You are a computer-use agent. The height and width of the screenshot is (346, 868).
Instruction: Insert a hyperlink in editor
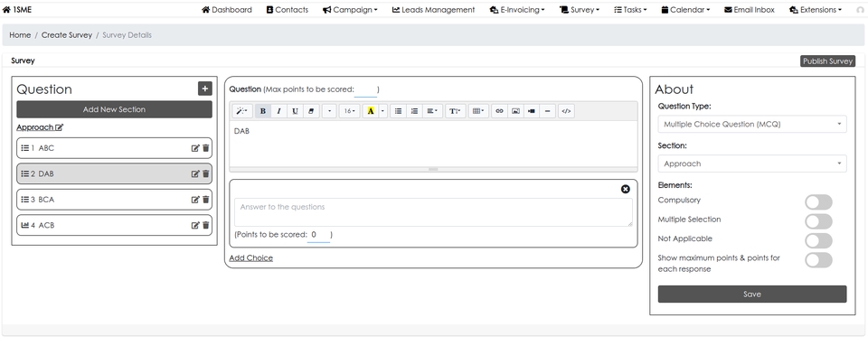click(x=499, y=111)
